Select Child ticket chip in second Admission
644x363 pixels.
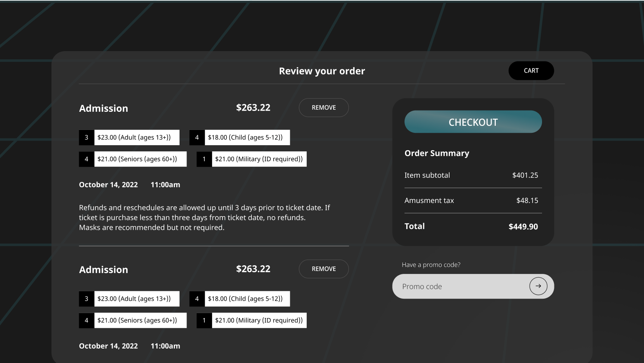point(247,299)
